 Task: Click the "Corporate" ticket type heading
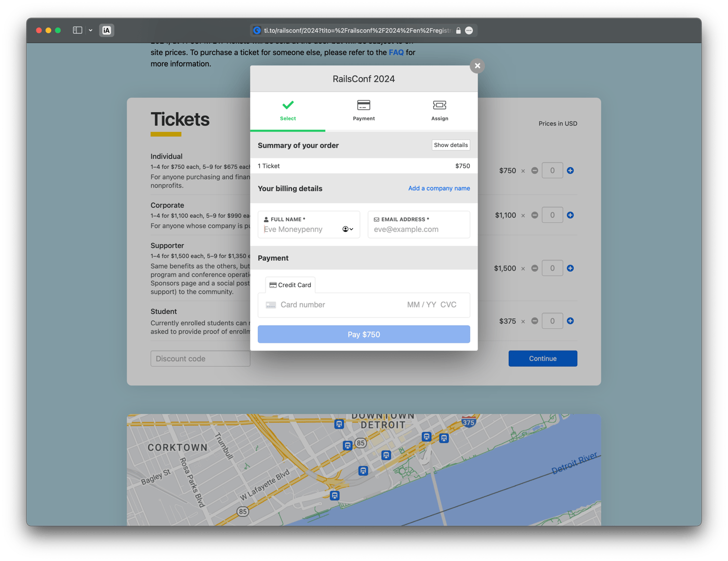tap(167, 205)
